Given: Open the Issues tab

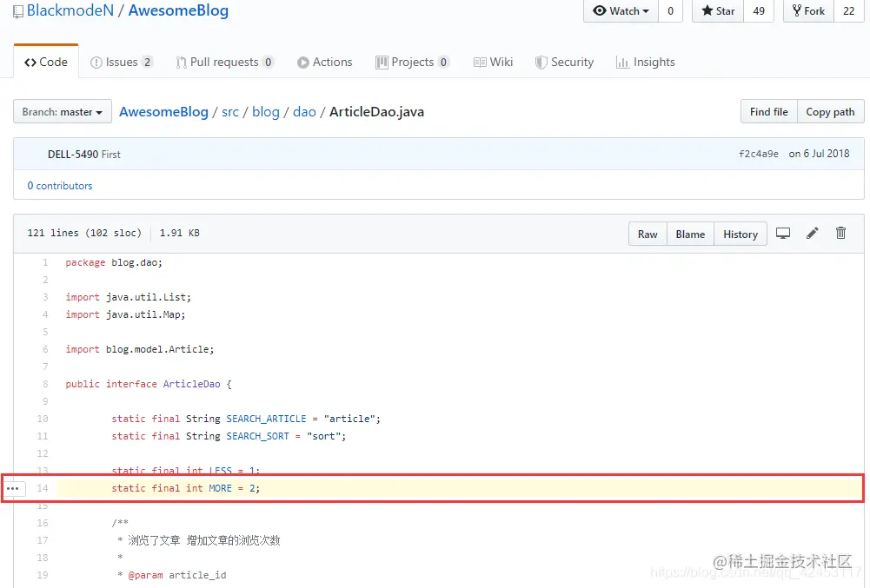Looking at the screenshot, I should pos(121,63).
